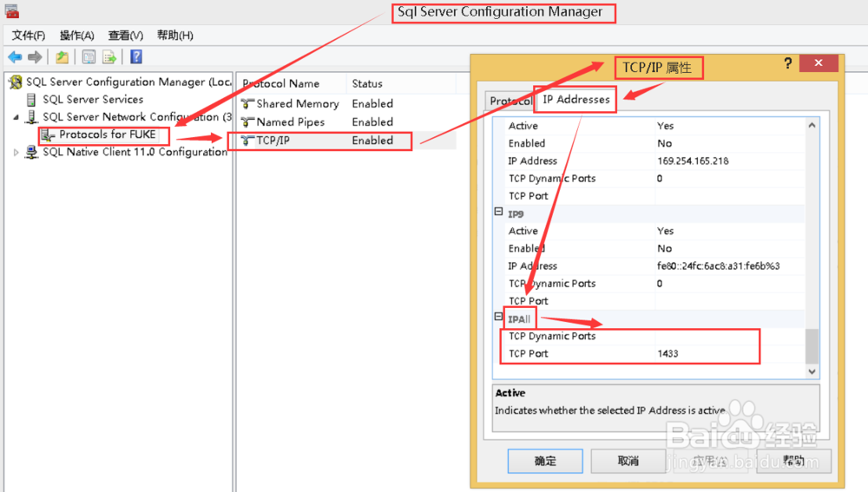This screenshot has width=868, height=492.
Task: Select SQL Server Services tree item
Action: tap(93, 100)
